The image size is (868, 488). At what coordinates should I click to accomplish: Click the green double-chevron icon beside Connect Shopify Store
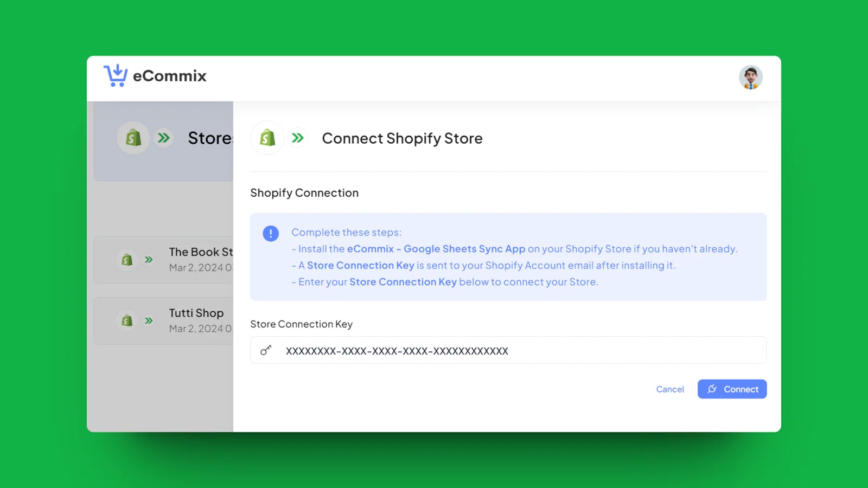(297, 138)
